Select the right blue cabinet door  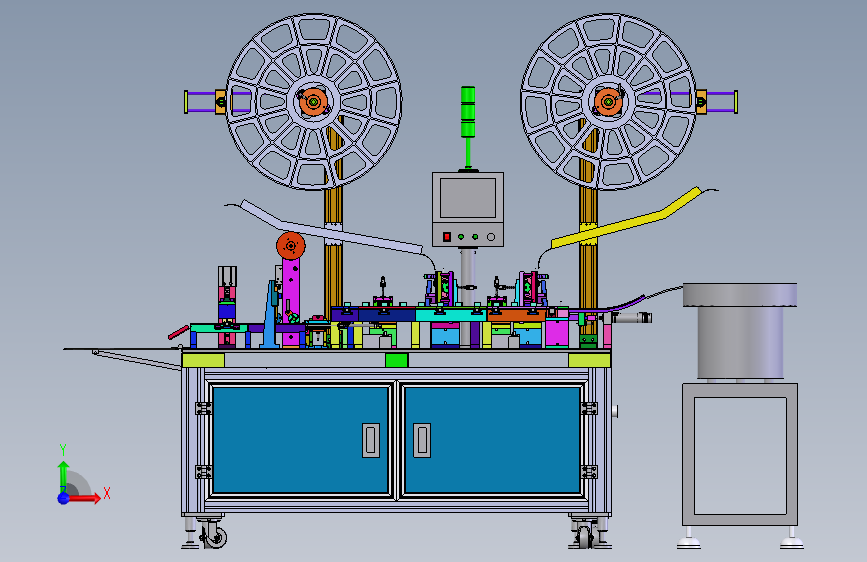coord(492,440)
